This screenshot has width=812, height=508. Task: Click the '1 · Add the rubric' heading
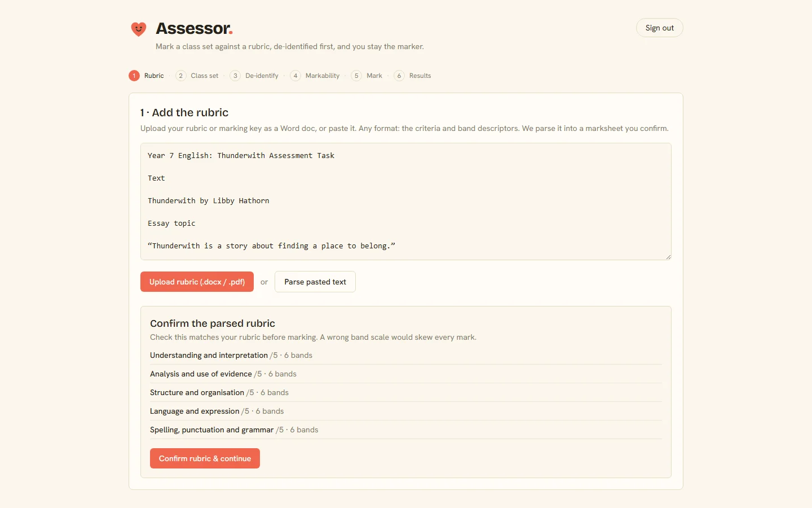coord(184,112)
